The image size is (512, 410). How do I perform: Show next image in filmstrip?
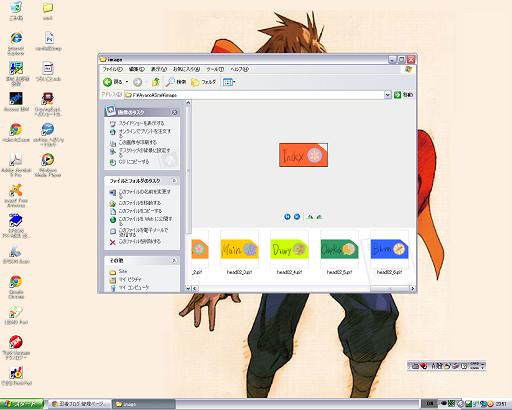[x=297, y=217]
